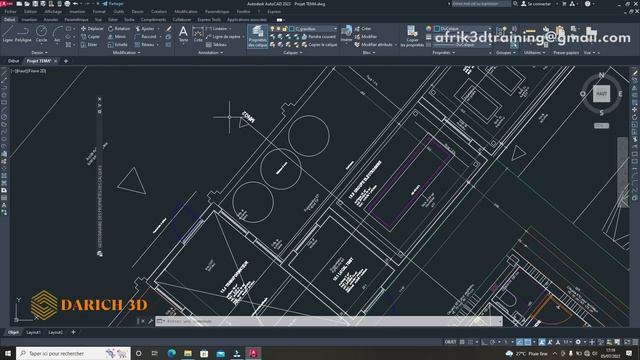Click the Rendre courant layer button

pyautogui.click(x=319, y=37)
